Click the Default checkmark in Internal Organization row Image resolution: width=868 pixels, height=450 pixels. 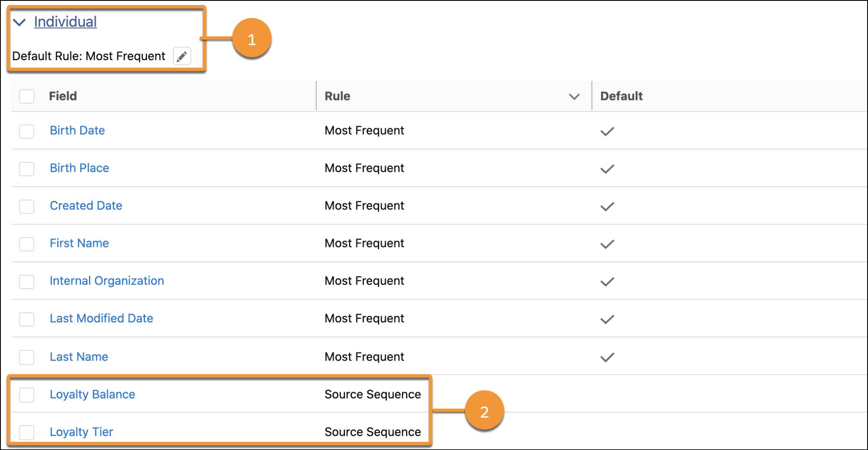click(x=607, y=282)
